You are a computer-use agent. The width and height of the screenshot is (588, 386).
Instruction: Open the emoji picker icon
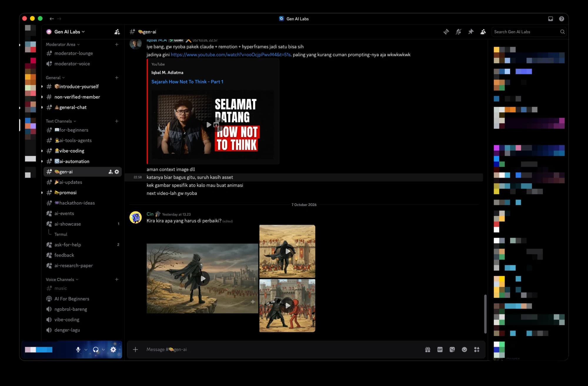pos(464,350)
